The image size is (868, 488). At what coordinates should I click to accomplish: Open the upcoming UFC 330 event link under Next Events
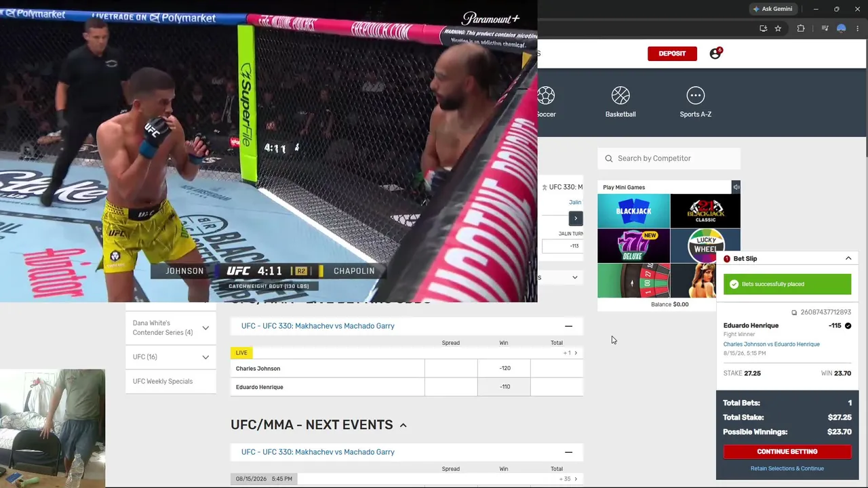click(x=318, y=452)
